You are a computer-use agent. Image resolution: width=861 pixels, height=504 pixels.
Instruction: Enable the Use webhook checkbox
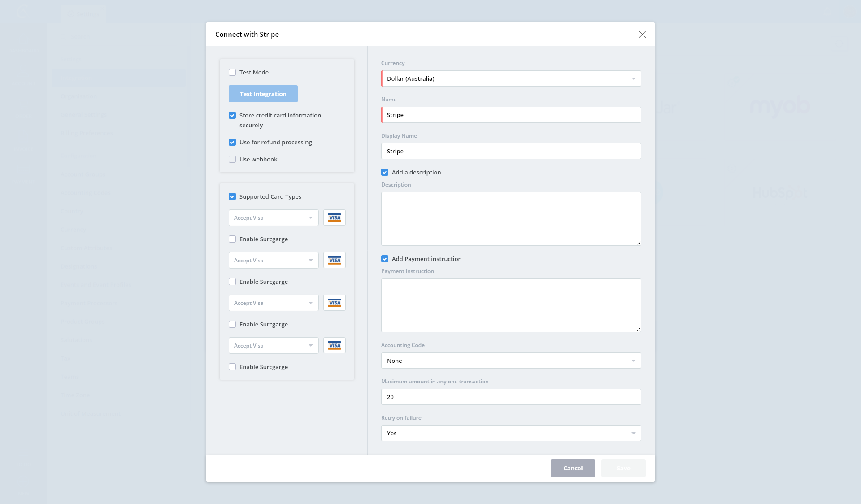(232, 159)
